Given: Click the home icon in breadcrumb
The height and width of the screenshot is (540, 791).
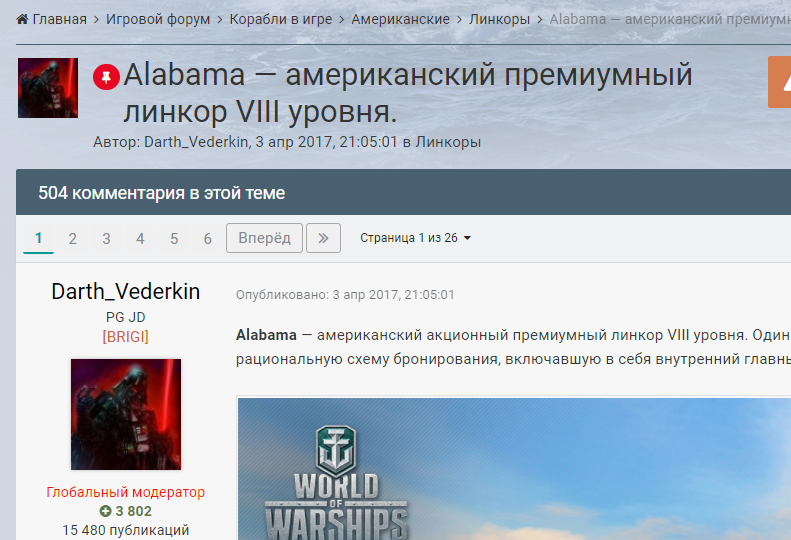Looking at the screenshot, I should coord(23,19).
